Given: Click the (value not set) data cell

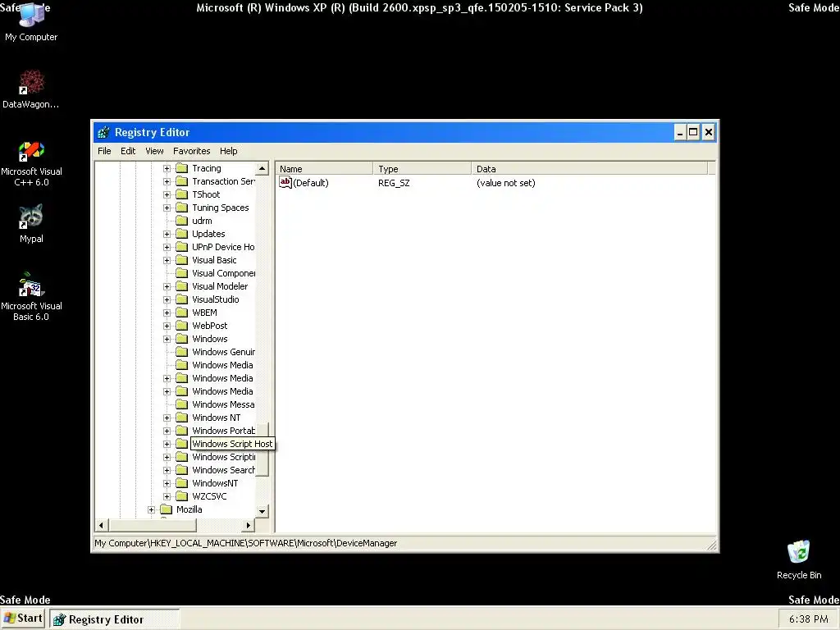Looking at the screenshot, I should 505,183.
